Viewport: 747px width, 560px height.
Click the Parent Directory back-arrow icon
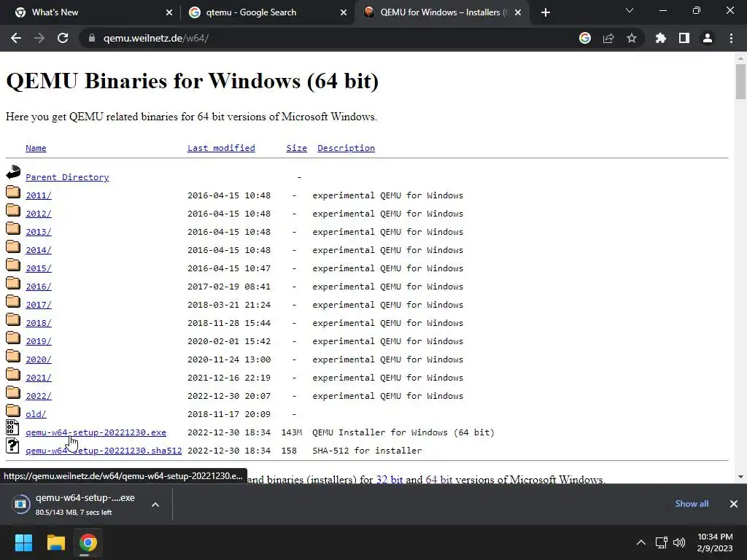[x=13, y=172]
